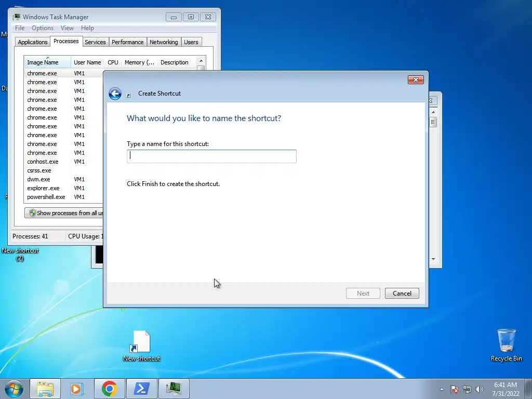The width and height of the screenshot is (532, 399).
Task: Open Windows Media Player from taskbar
Action: point(77,389)
